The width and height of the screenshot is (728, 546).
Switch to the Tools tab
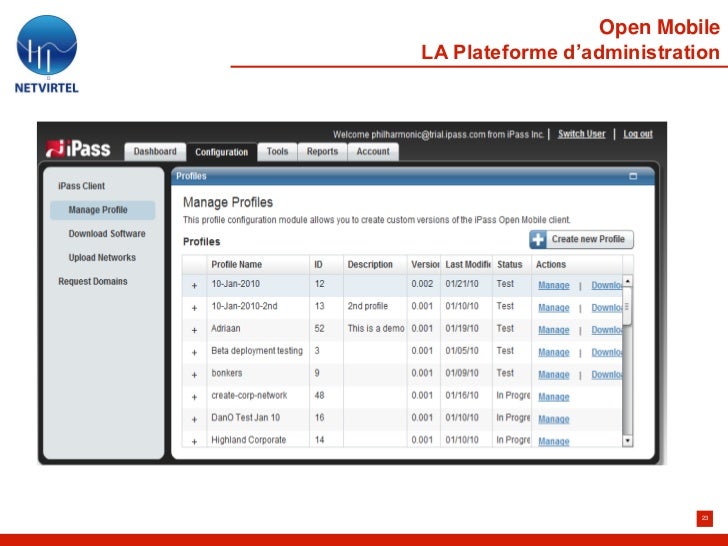(x=277, y=152)
